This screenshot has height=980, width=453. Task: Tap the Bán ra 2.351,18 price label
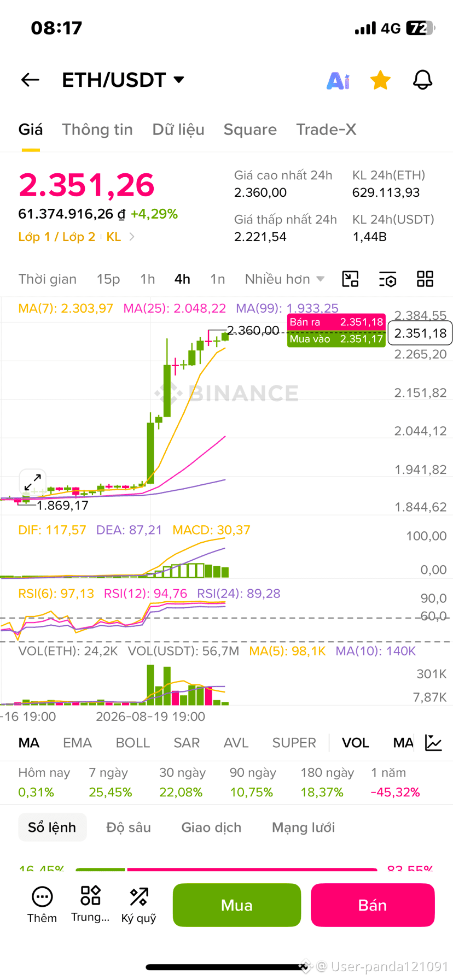click(336, 322)
